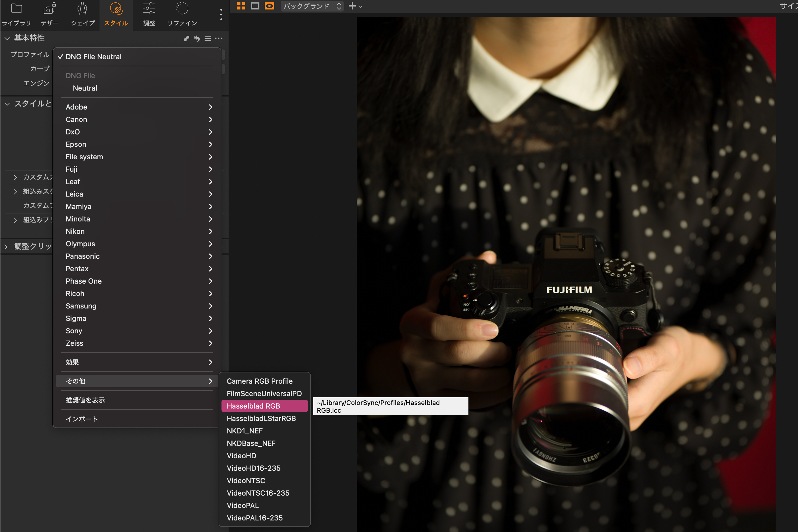
Task: Toggle the proofing eye icon
Action: tap(269, 6)
